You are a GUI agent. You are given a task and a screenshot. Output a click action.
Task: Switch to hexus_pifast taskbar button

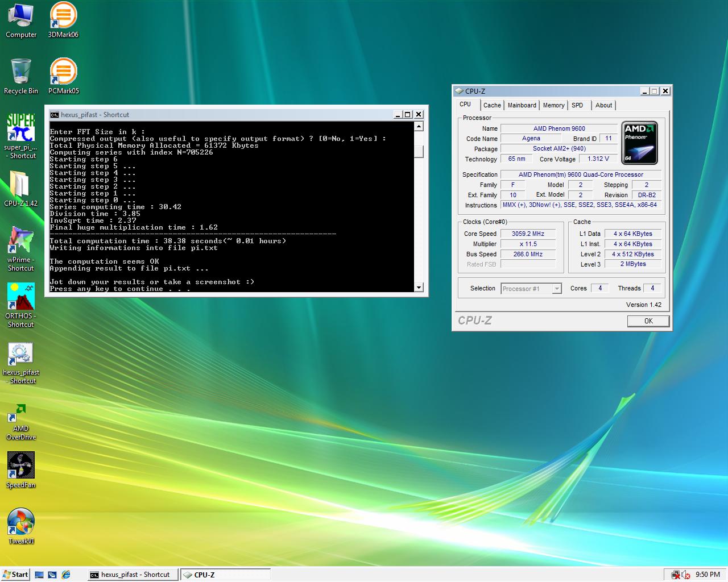pos(133,575)
